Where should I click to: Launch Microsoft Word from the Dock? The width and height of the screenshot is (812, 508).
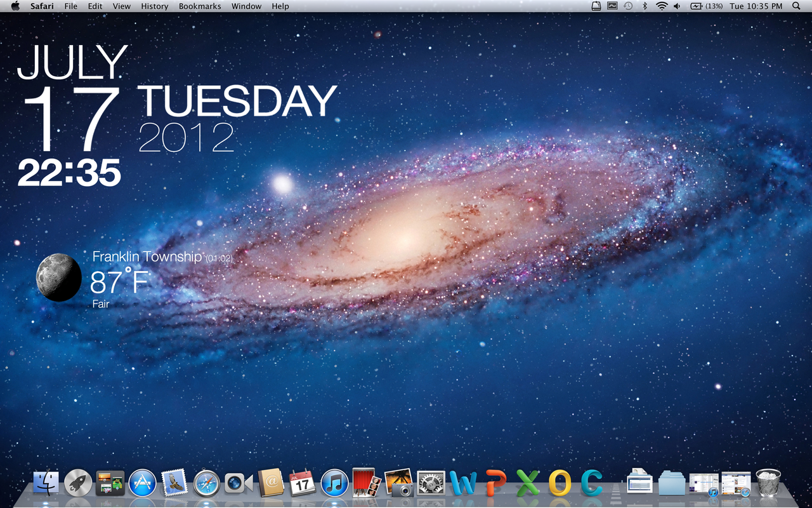point(463,484)
